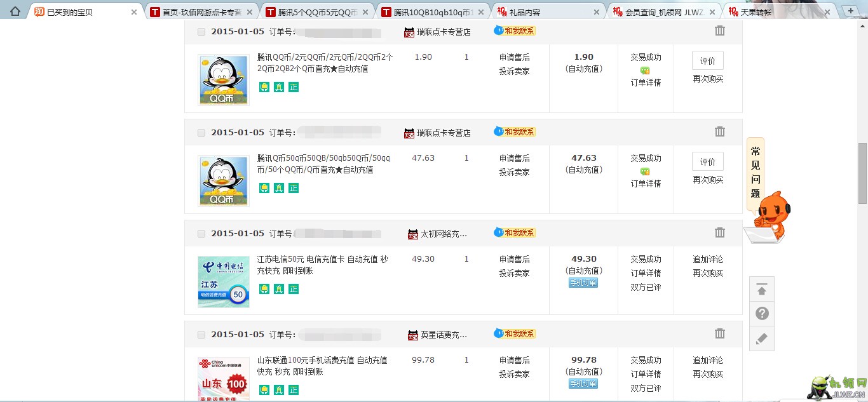Open the 山东联通100元手机话费充值 title
This screenshot has width=868, height=402.
pos(322,366)
